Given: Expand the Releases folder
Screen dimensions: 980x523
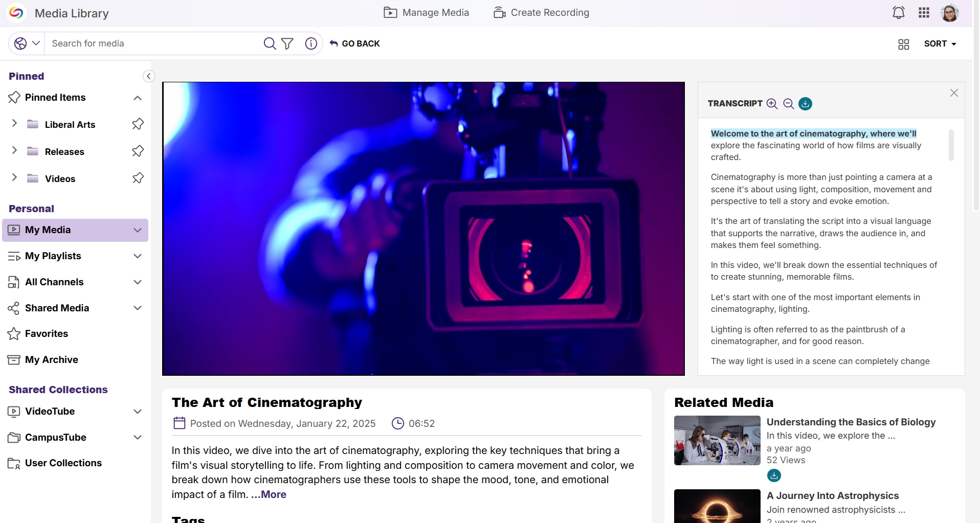Looking at the screenshot, I should (14, 150).
